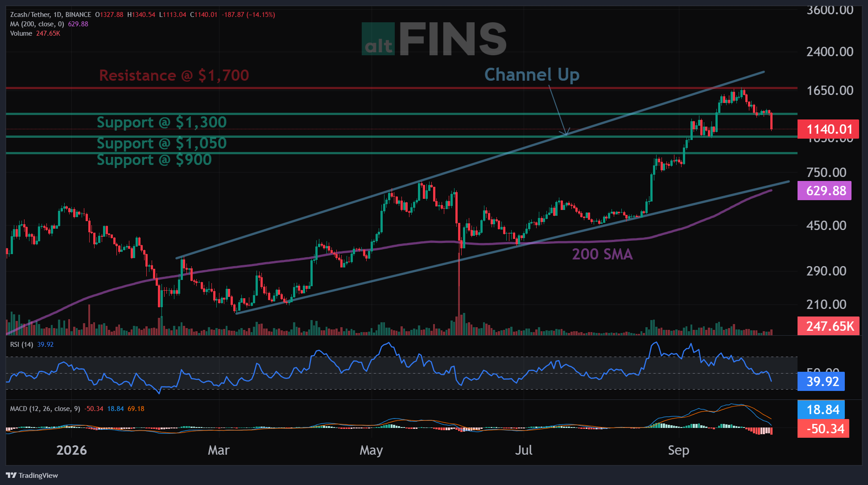Click the Sep time axis label
This screenshot has height=485, width=868.
tap(678, 451)
